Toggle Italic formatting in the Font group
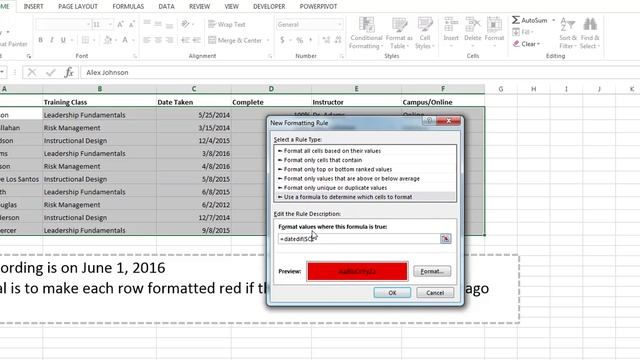Image resolution: width=640 pixels, height=360 pixels. point(52,40)
